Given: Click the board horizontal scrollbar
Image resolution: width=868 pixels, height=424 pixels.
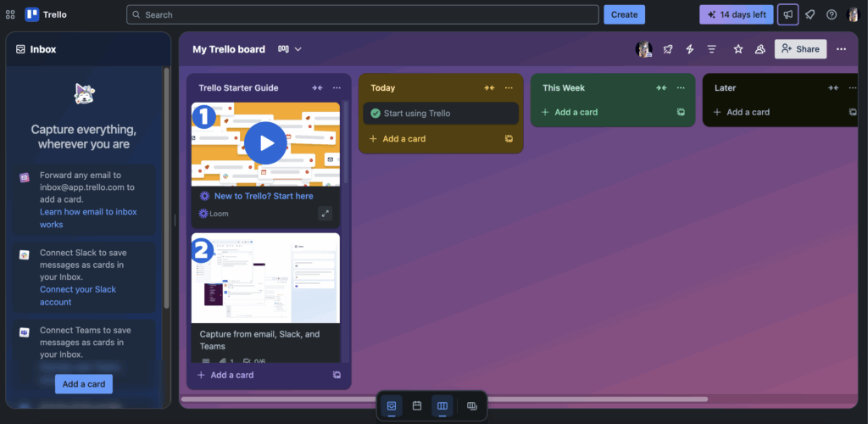Looking at the screenshot, I should [x=444, y=399].
